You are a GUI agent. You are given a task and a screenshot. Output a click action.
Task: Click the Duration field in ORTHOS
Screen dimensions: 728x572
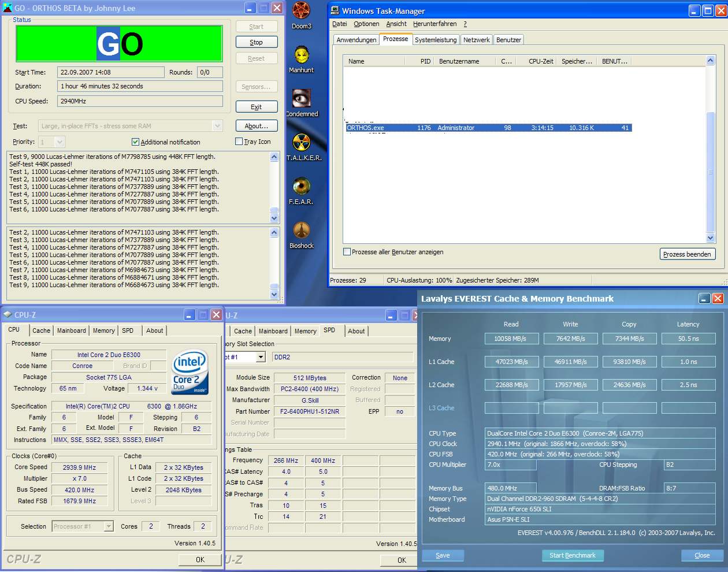139,86
